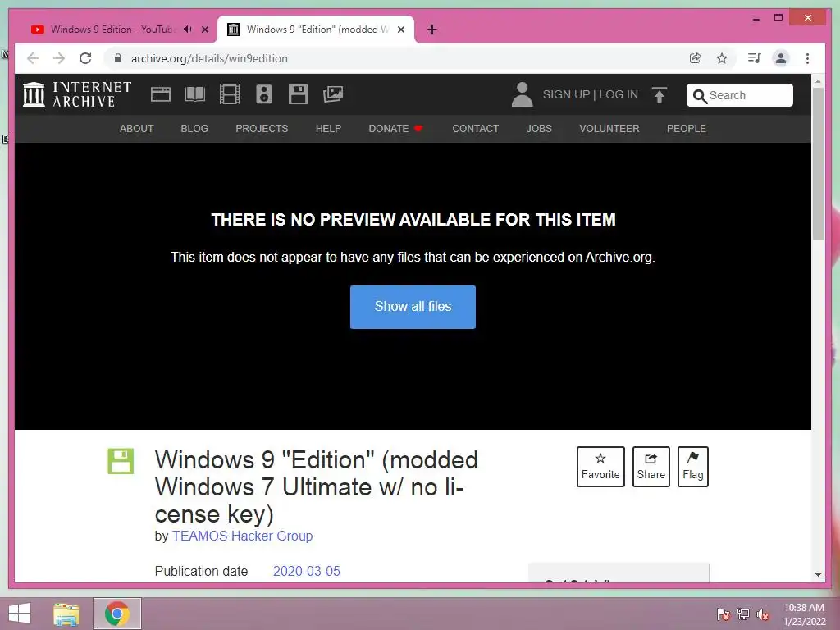Click the network tray icon
The height and width of the screenshot is (630, 840).
[x=743, y=614]
